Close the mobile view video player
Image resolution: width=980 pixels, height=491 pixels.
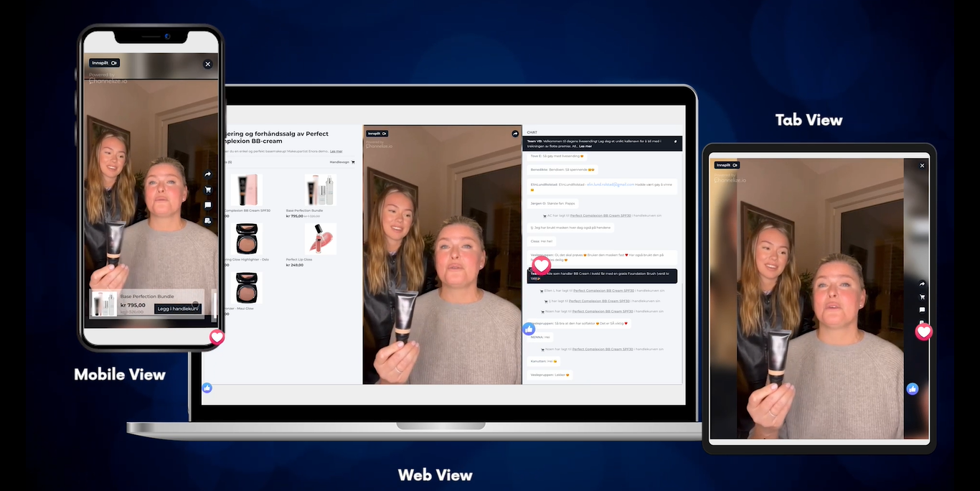[x=208, y=64]
